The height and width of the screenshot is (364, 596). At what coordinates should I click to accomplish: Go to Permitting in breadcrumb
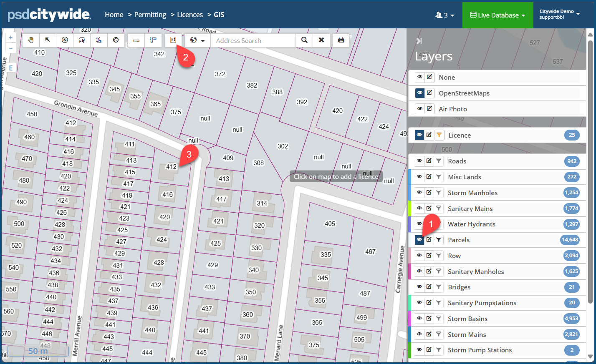[150, 15]
